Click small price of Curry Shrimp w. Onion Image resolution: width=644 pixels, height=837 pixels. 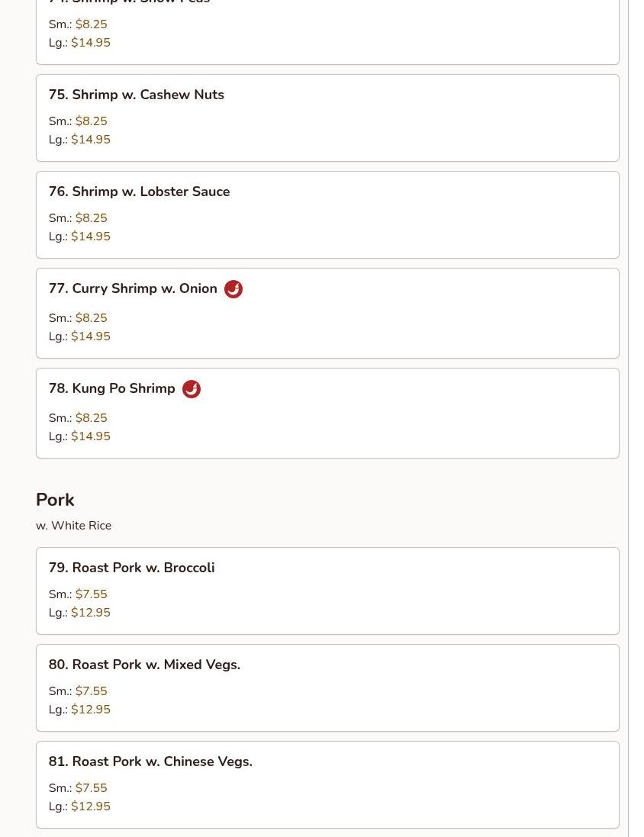91,318
